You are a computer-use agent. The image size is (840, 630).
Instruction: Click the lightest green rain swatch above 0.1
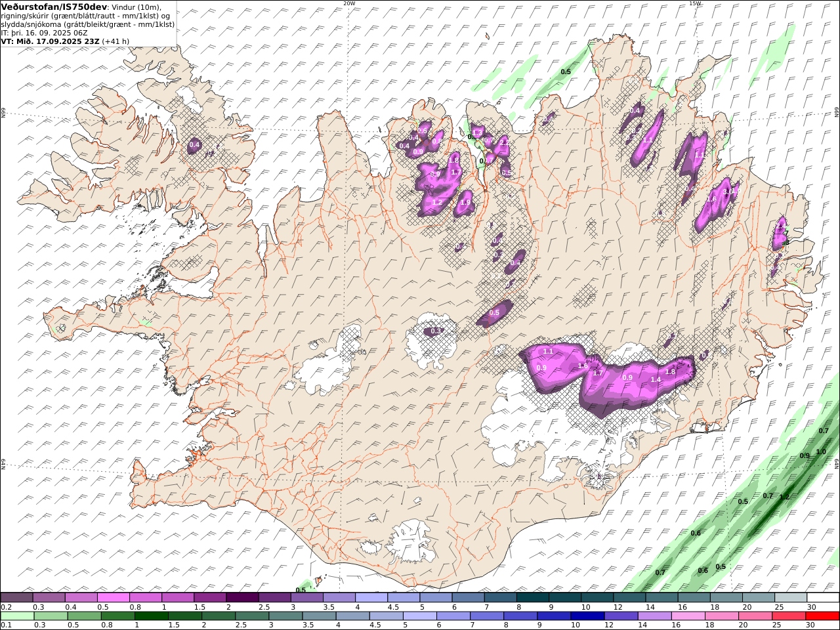click(18, 616)
